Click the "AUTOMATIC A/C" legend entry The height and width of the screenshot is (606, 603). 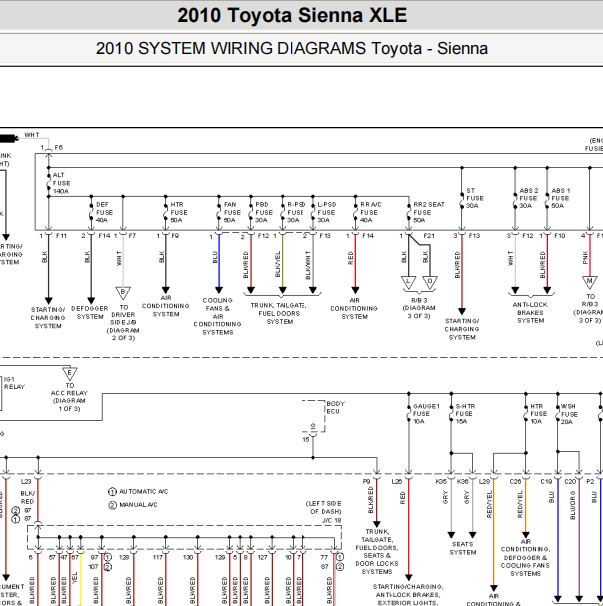pyautogui.click(x=138, y=492)
